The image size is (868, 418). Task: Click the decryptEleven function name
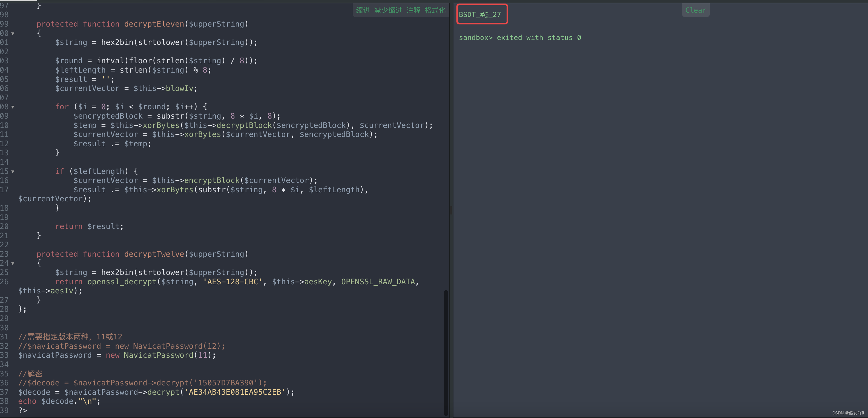tap(154, 24)
